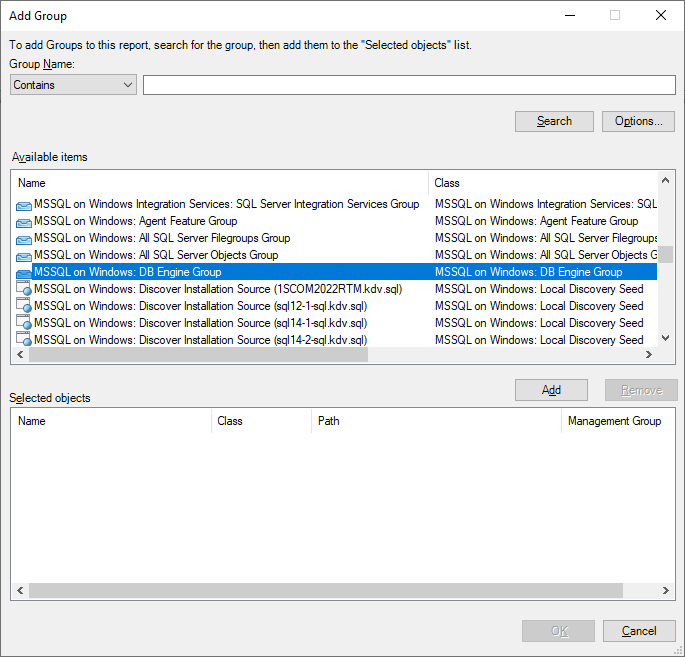Click the Cancel button

pyautogui.click(x=639, y=631)
